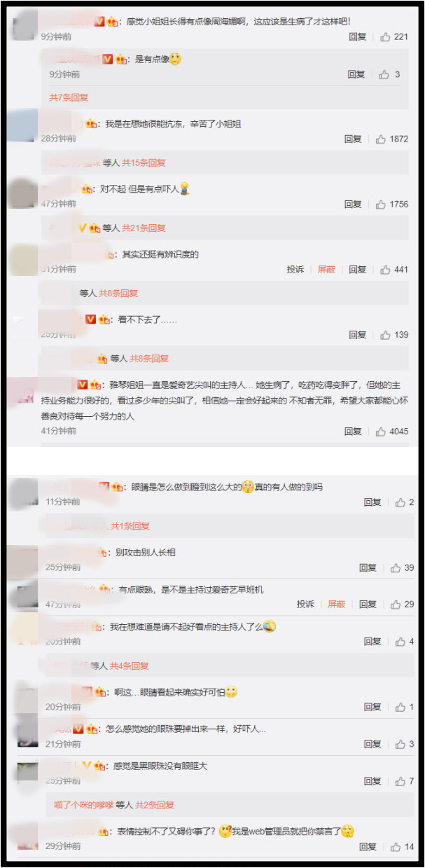Click thumbs-up on the 14-like comment

396,847
